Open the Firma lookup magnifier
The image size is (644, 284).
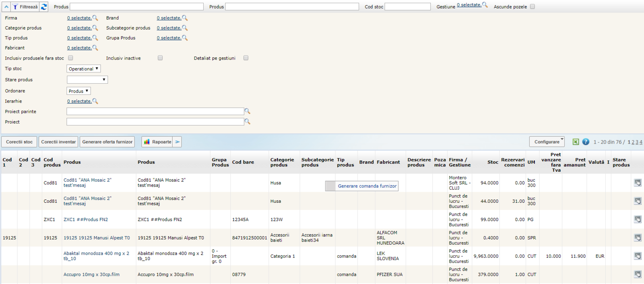coord(95,18)
